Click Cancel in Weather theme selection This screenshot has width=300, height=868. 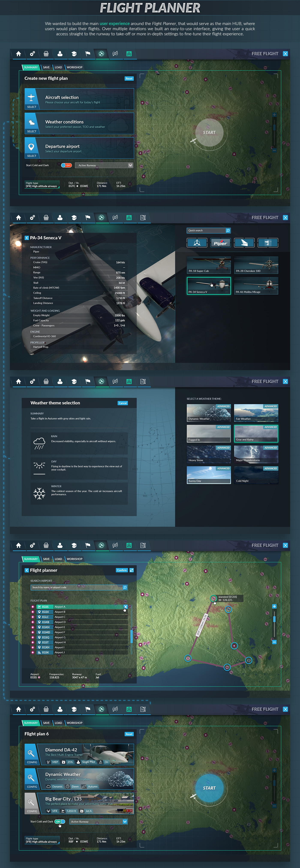point(123,403)
